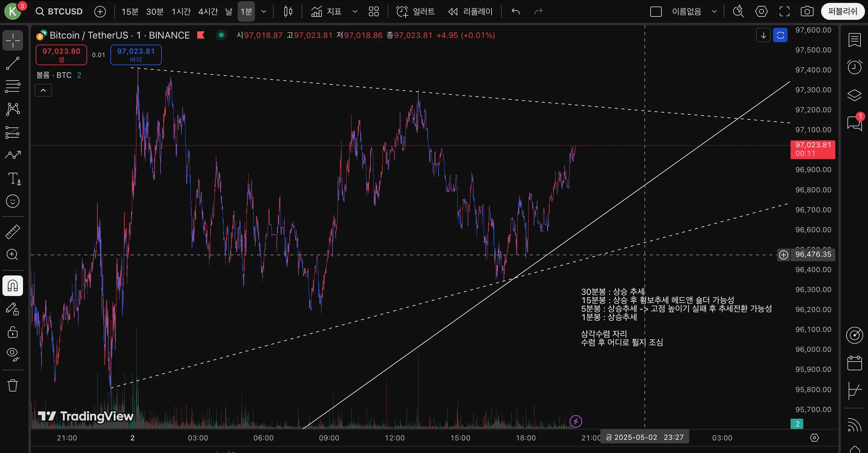Open the object tree layers panel

pyautogui.click(x=854, y=95)
